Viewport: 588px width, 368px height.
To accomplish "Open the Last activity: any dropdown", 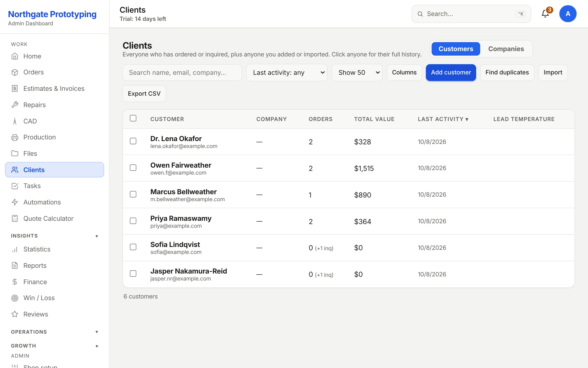I will pyautogui.click(x=287, y=73).
